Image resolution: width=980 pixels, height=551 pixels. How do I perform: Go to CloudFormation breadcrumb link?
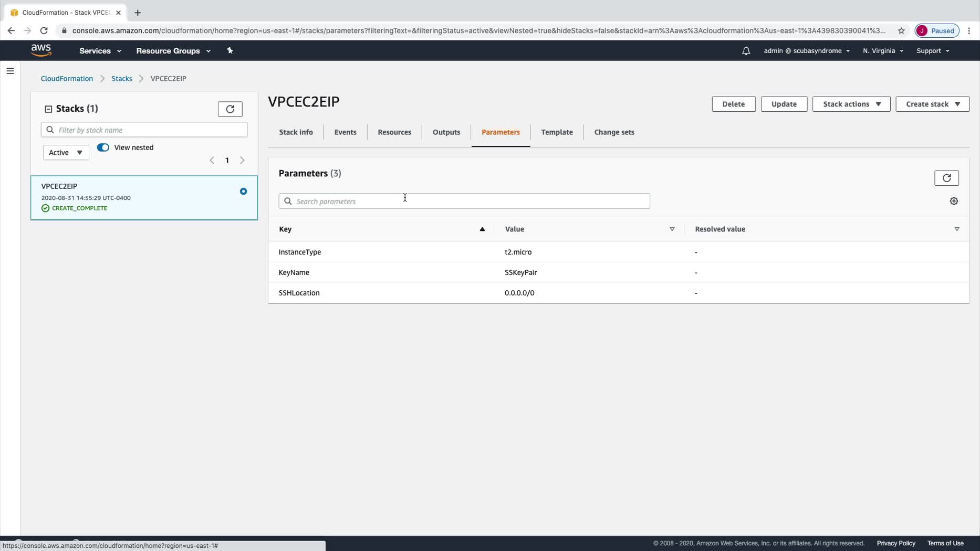(67, 79)
